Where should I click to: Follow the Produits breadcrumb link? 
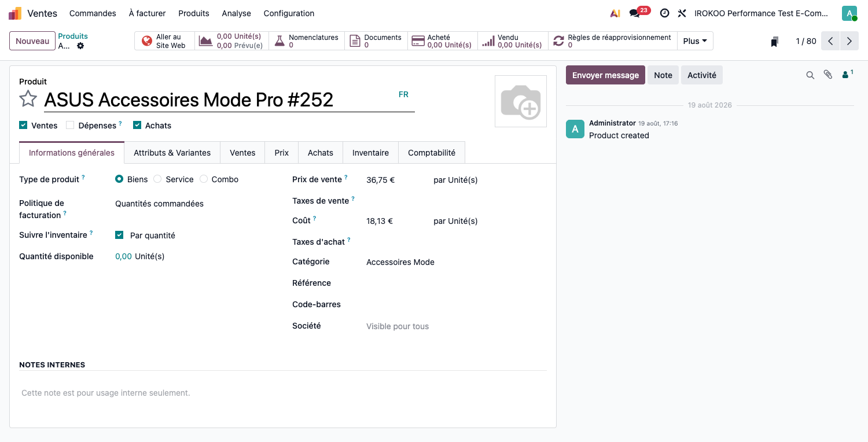coord(73,36)
